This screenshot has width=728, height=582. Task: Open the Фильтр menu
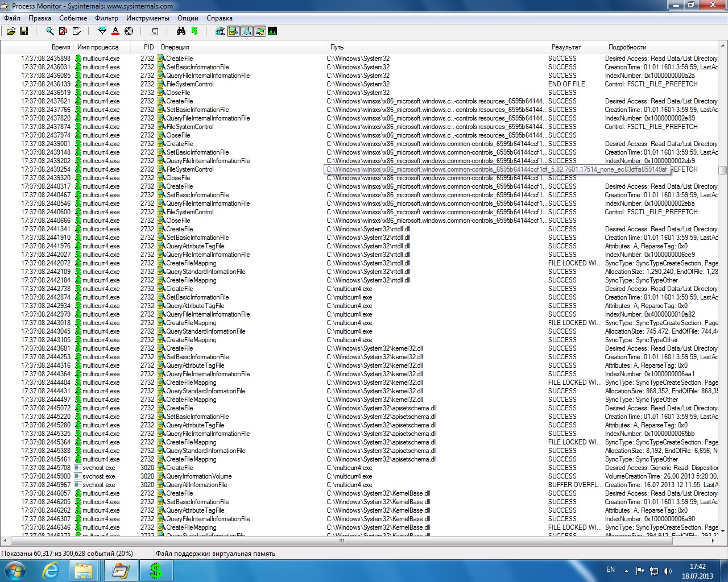coord(107,18)
